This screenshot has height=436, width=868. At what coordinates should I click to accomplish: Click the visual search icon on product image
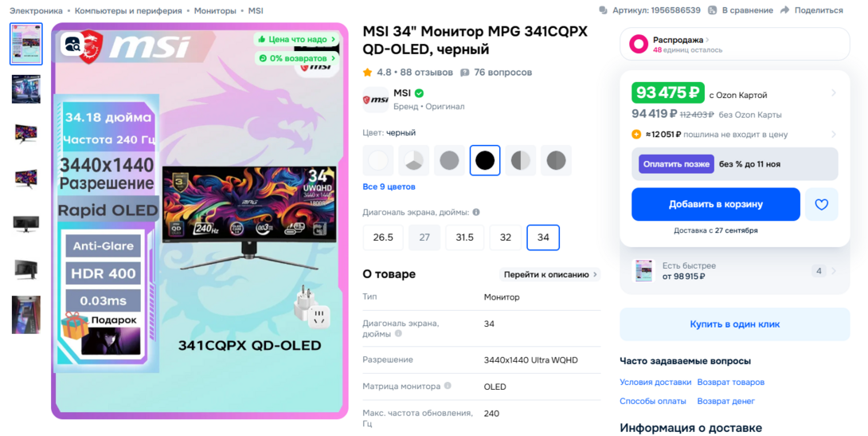pyautogui.click(x=72, y=45)
